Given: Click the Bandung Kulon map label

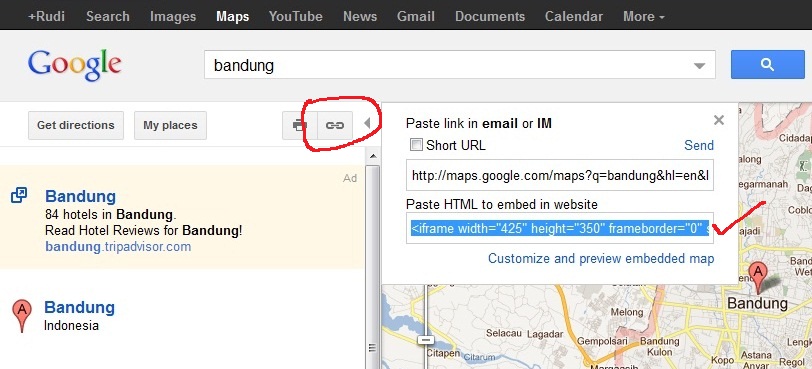Looking at the screenshot, I should tap(659, 346).
